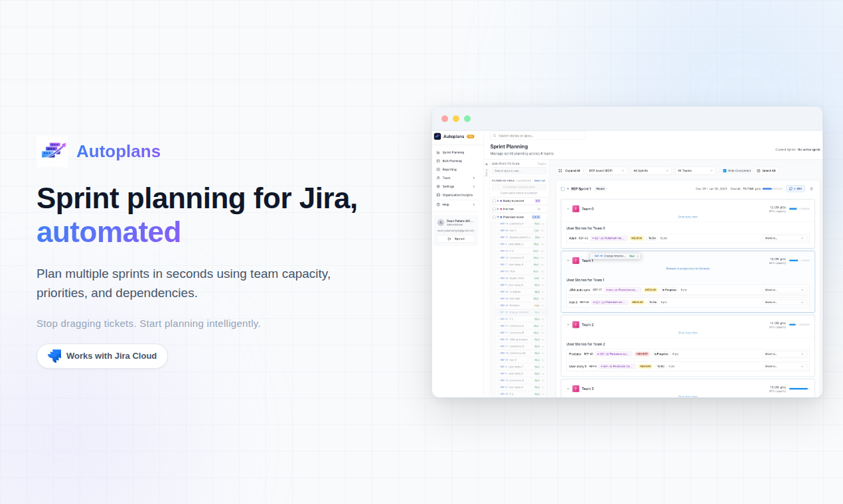Click the Search epics to add field
This screenshot has width=843, height=504.
click(x=519, y=170)
